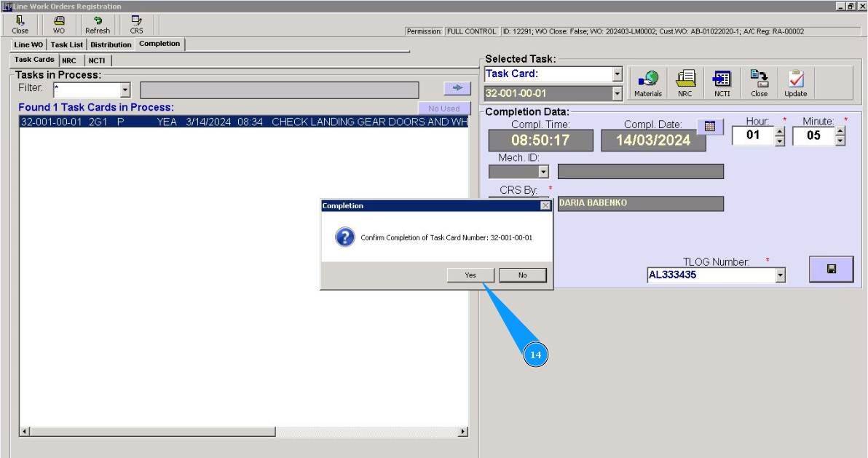Click the Refresh toolbar icon
This screenshot has width=868, height=458.
(98, 24)
